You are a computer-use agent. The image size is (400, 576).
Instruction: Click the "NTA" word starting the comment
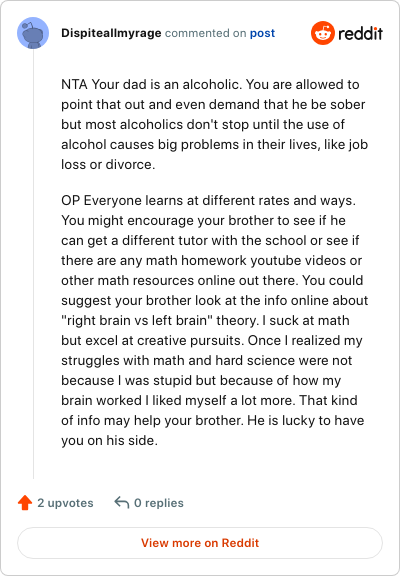(x=74, y=84)
